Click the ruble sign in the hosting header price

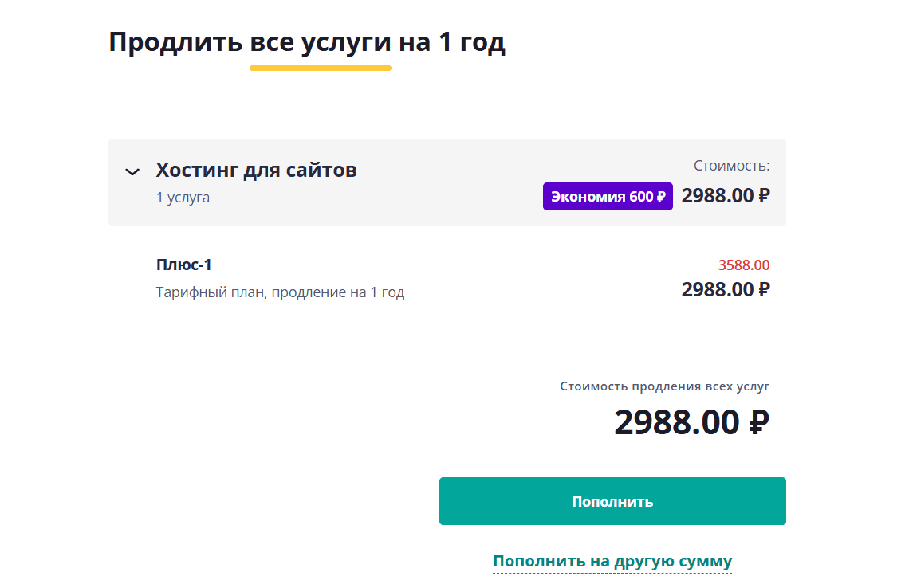(x=764, y=196)
